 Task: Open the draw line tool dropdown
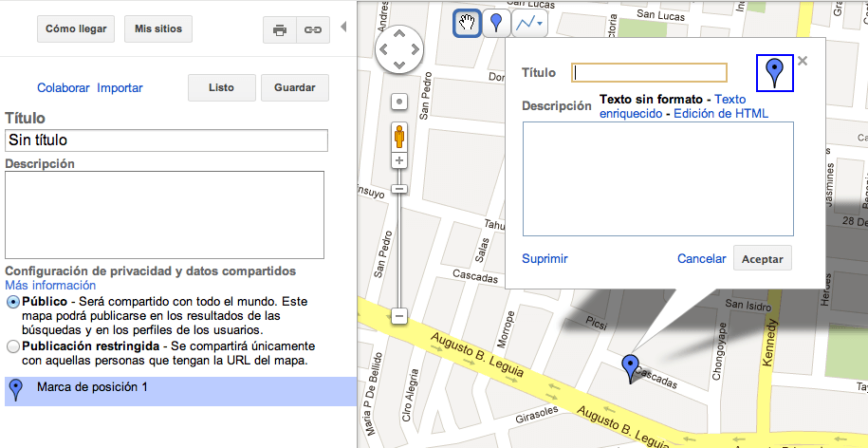[529, 24]
